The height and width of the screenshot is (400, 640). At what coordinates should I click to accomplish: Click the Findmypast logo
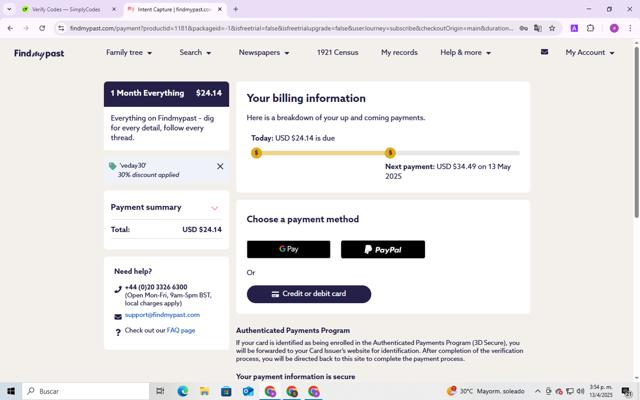point(39,53)
